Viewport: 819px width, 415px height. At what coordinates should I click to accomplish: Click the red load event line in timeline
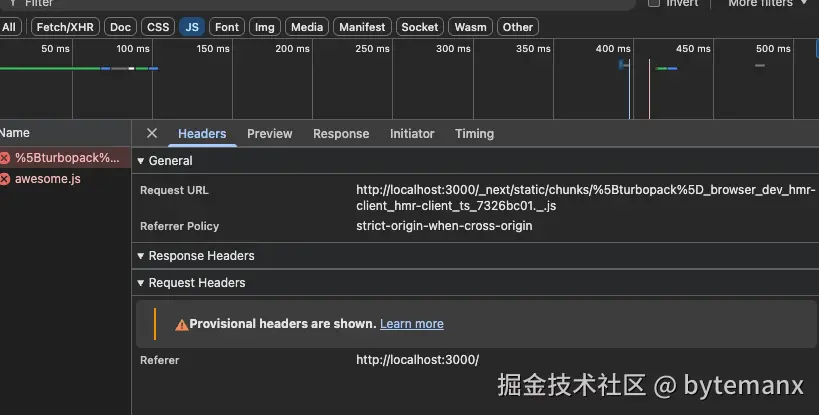(649, 89)
